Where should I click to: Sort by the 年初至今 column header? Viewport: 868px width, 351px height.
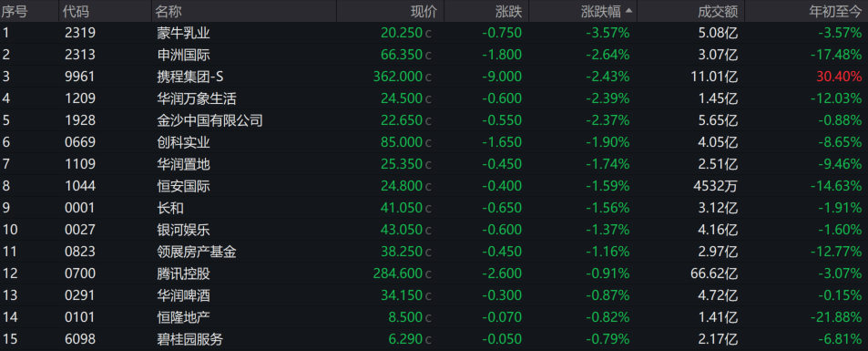[835, 11]
